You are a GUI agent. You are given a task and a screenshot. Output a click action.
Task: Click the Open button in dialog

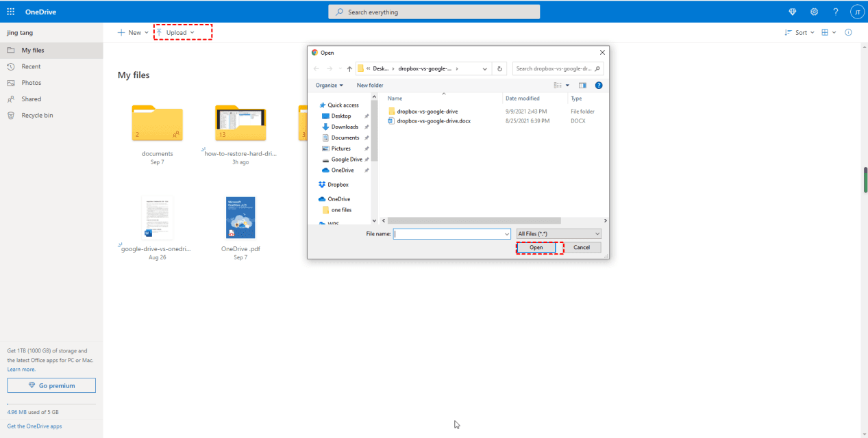click(536, 248)
